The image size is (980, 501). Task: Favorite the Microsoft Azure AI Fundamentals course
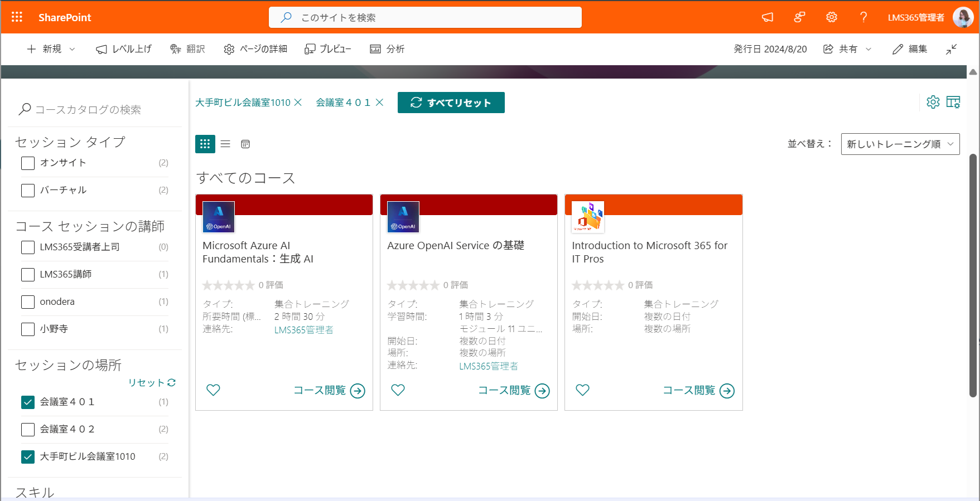click(213, 390)
